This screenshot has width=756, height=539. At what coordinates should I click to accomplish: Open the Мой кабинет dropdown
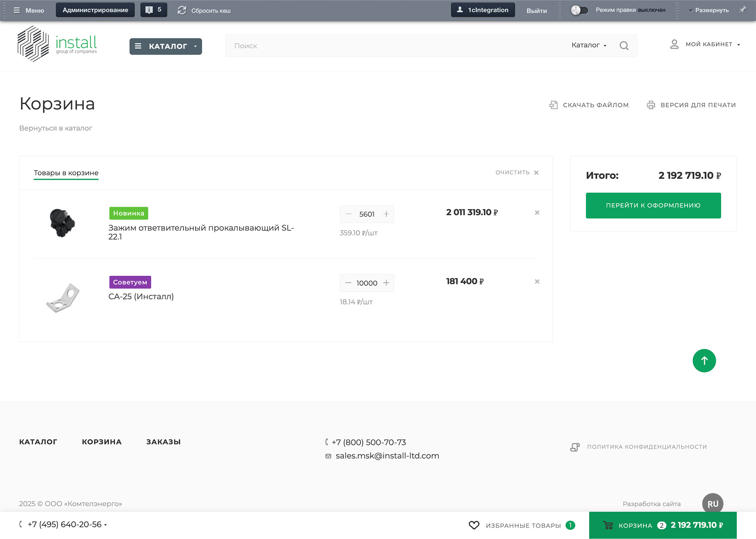point(705,44)
